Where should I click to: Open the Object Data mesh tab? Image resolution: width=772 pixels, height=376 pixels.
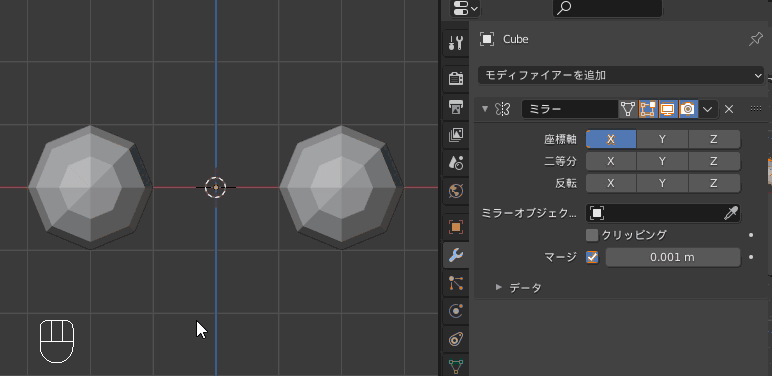(x=456, y=366)
